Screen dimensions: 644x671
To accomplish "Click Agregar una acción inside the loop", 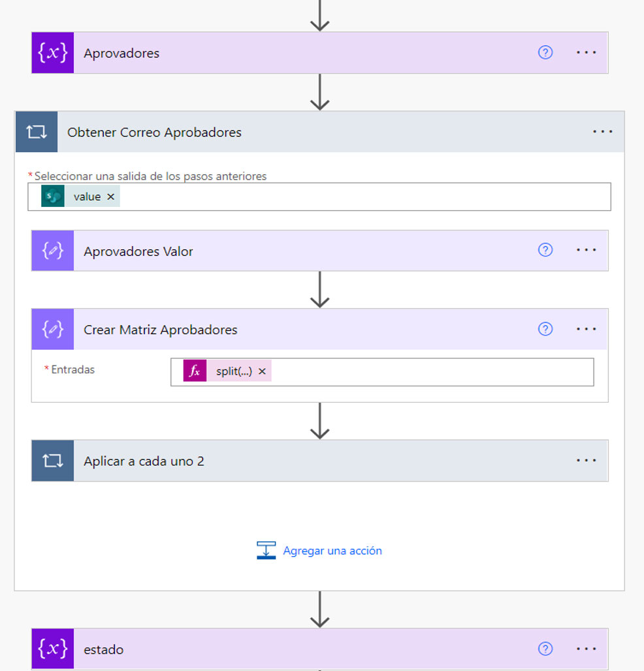I will click(332, 550).
